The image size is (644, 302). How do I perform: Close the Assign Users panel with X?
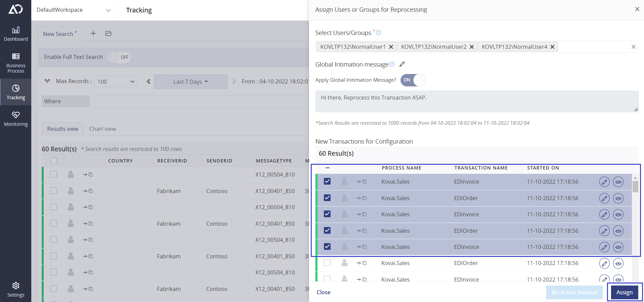[637, 9]
